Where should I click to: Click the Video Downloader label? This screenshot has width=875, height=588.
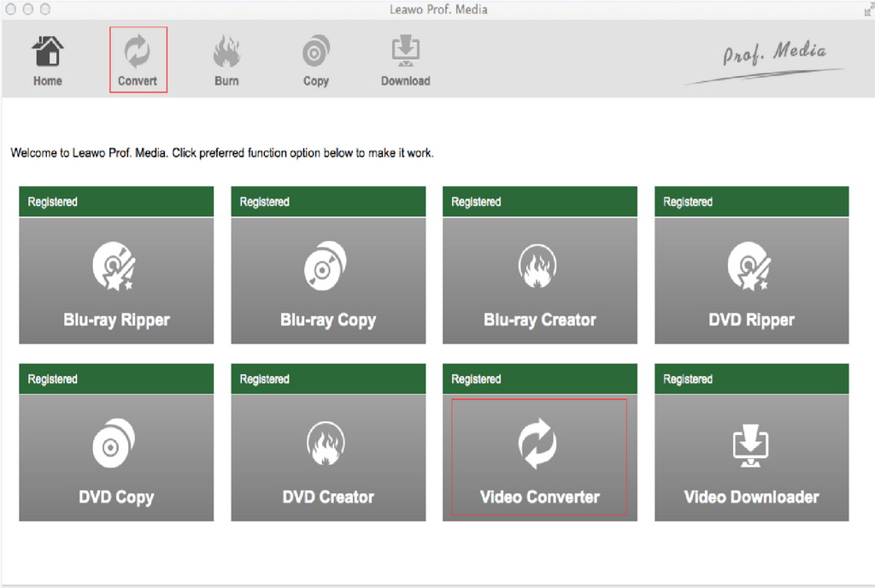tap(751, 497)
